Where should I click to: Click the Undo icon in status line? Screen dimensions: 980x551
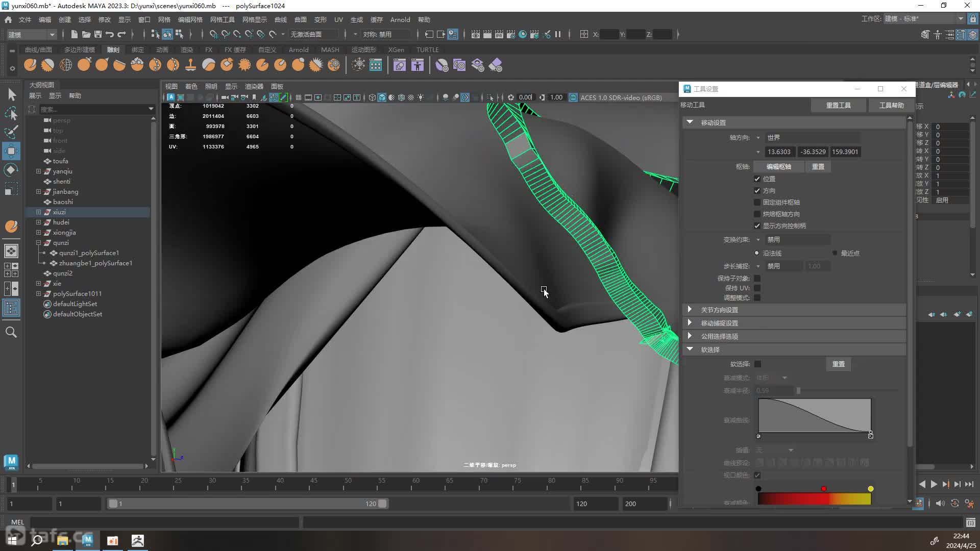(x=110, y=34)
